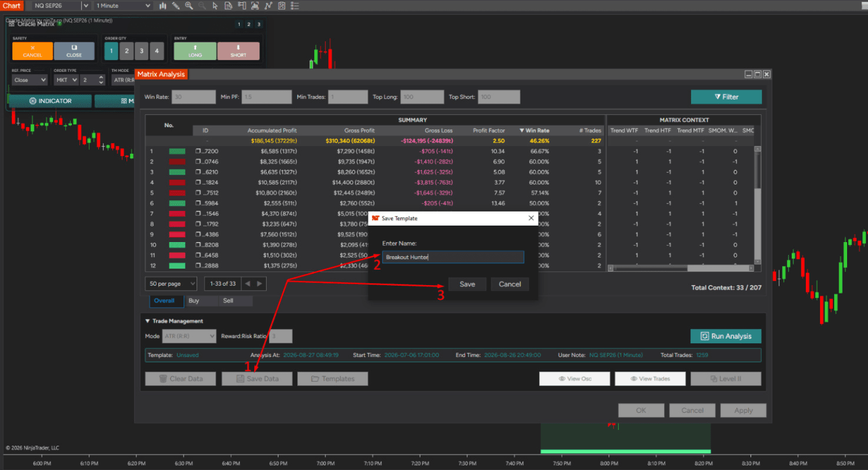Click the green color swatch in row 12
Image resolution: width=868 pixels, height=470 pixels.
pyautogui.click(x=177, y=266)
